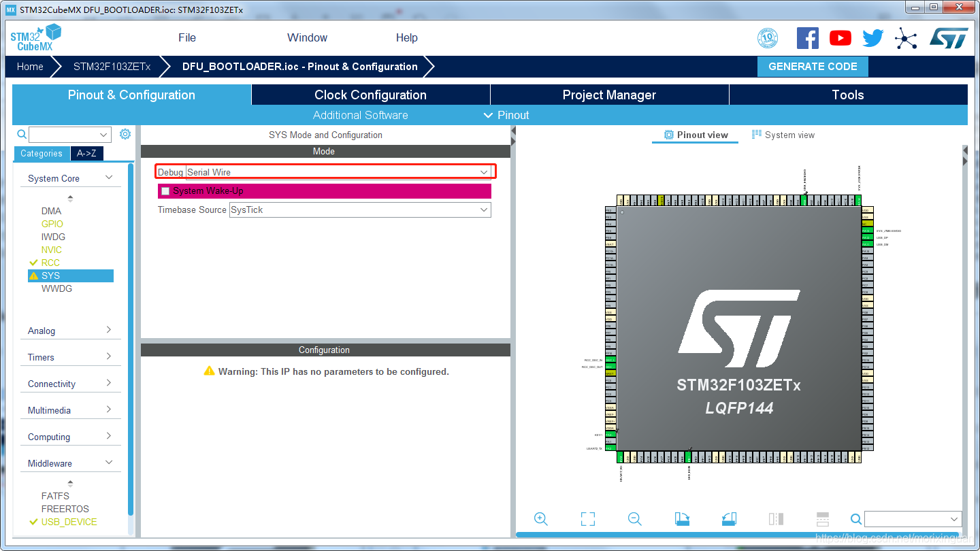Open Additional Software
The height and width of the screenshot is (551, 980).
[361, 115]
